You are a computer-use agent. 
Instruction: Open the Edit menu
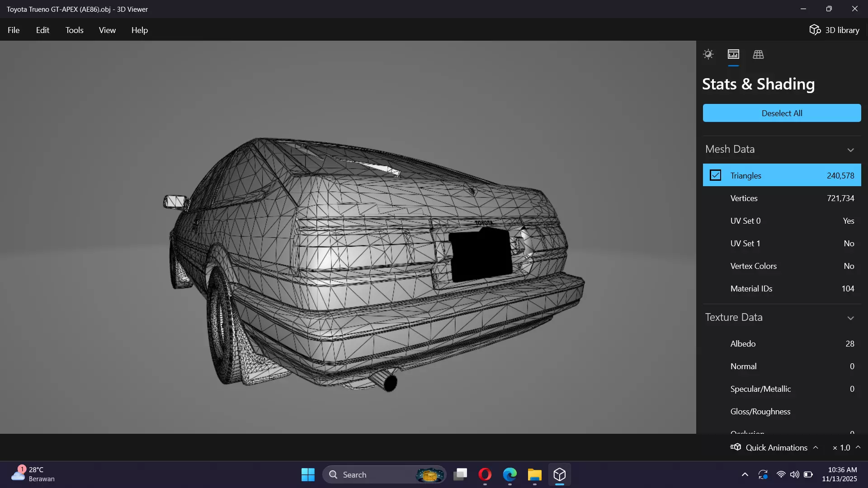coord(42,30)
